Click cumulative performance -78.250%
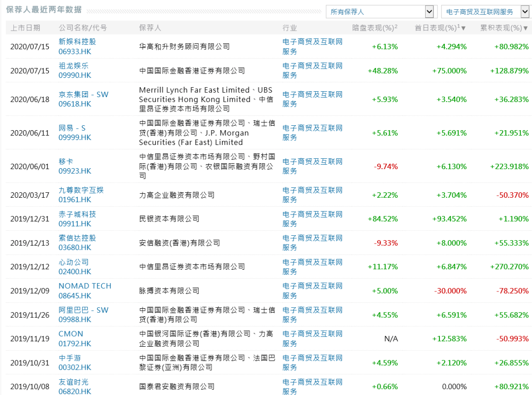Viewport: 532px width, 395px height. (512, 291)
